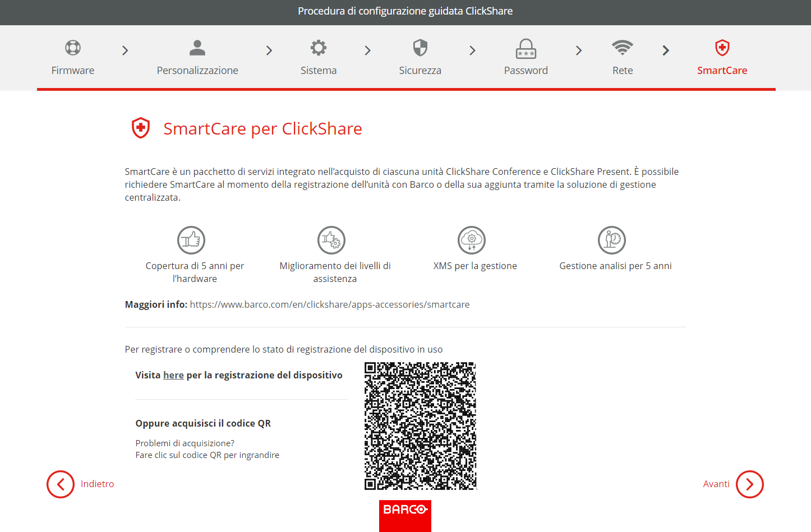811x532 pixels.
Task: Click the XMS per la gestione cloud icon
Action: coord(472,240)
